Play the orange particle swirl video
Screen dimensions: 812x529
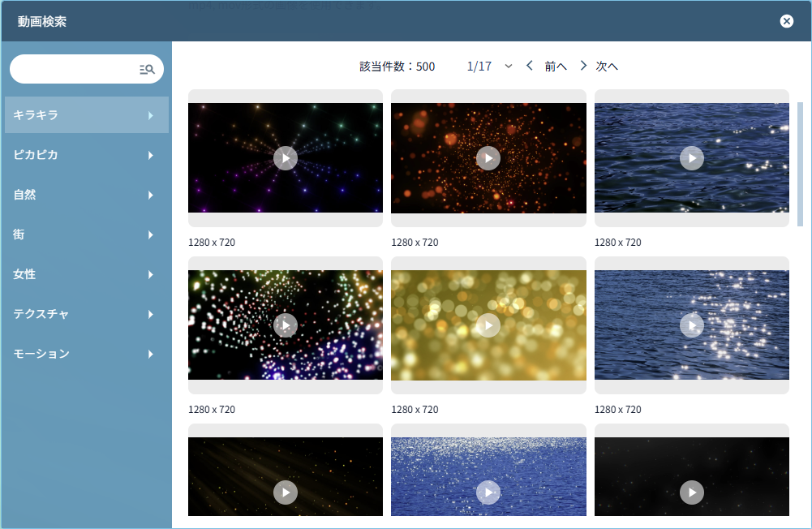488,158
